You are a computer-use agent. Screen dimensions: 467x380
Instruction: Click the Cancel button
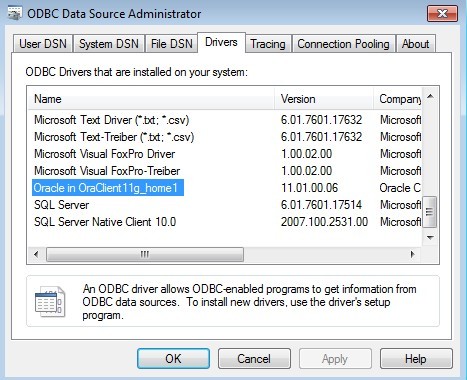coord(254,359)
